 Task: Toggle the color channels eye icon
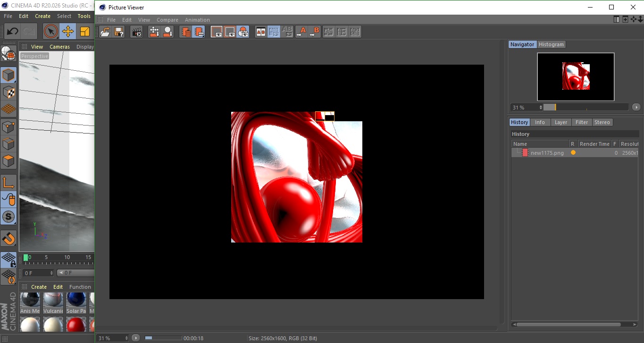coord(243,32)
